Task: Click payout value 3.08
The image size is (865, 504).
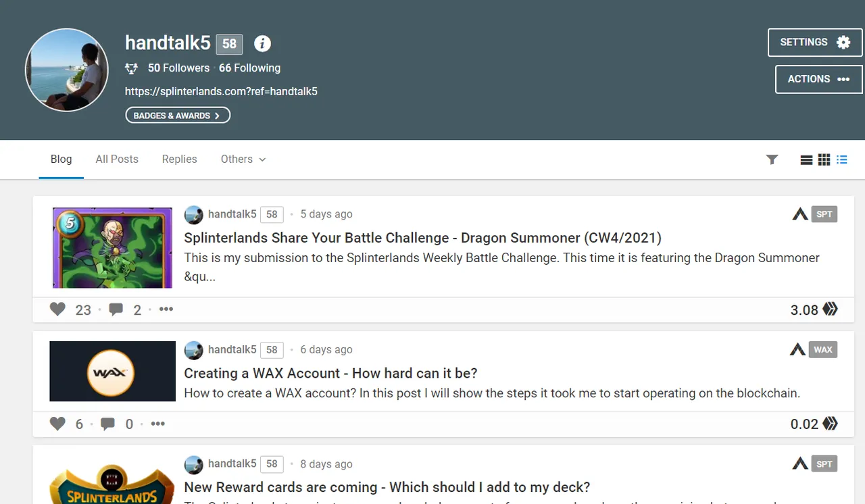Action: tap(804, 310)
